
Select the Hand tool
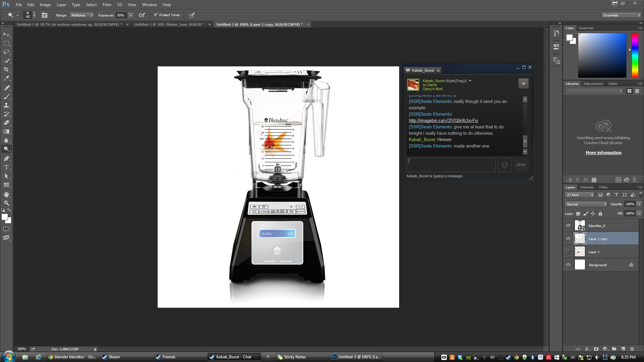[6, 194]
